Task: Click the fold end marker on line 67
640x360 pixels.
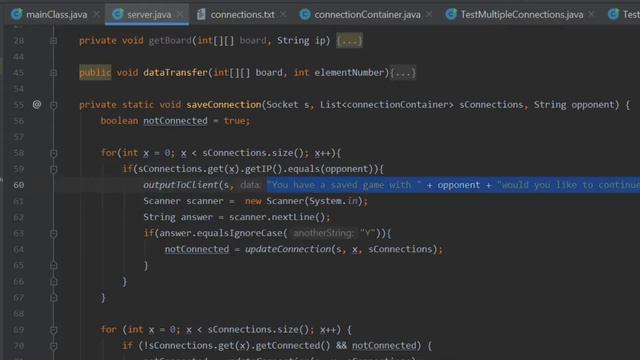Action: pyautogui.click(x=53, y=298)
